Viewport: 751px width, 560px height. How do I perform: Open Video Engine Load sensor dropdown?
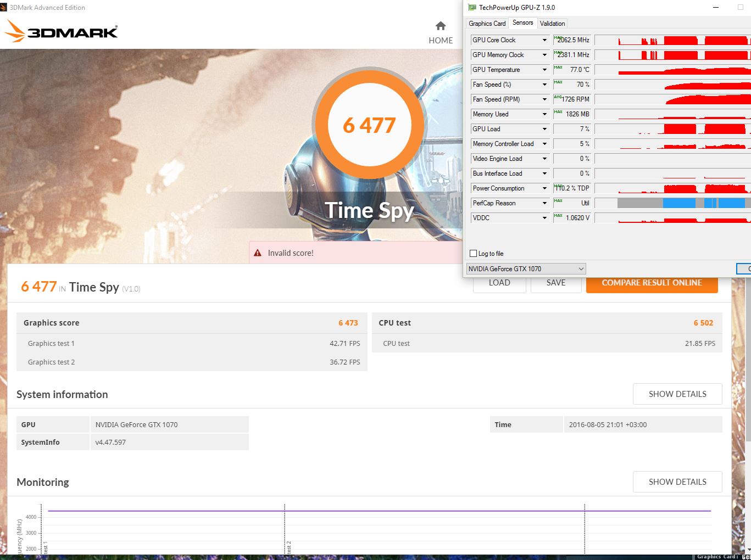(544, 159)
